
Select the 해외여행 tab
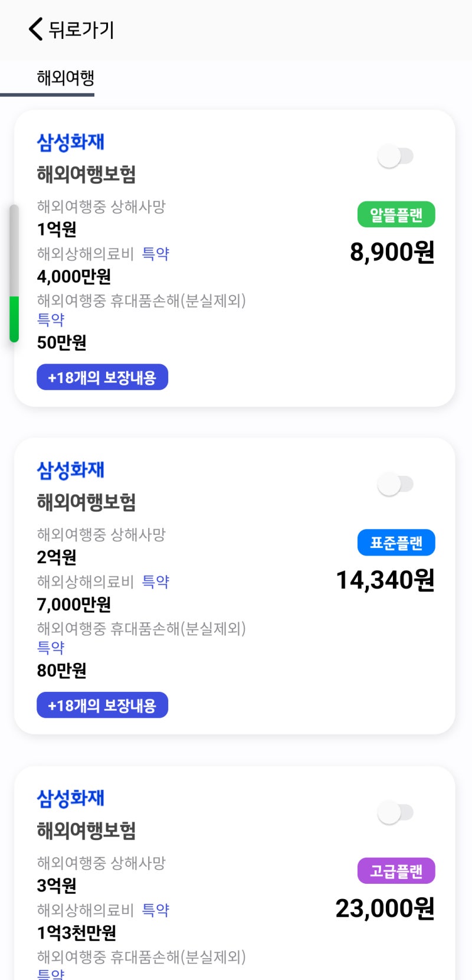tap(65, 78)
